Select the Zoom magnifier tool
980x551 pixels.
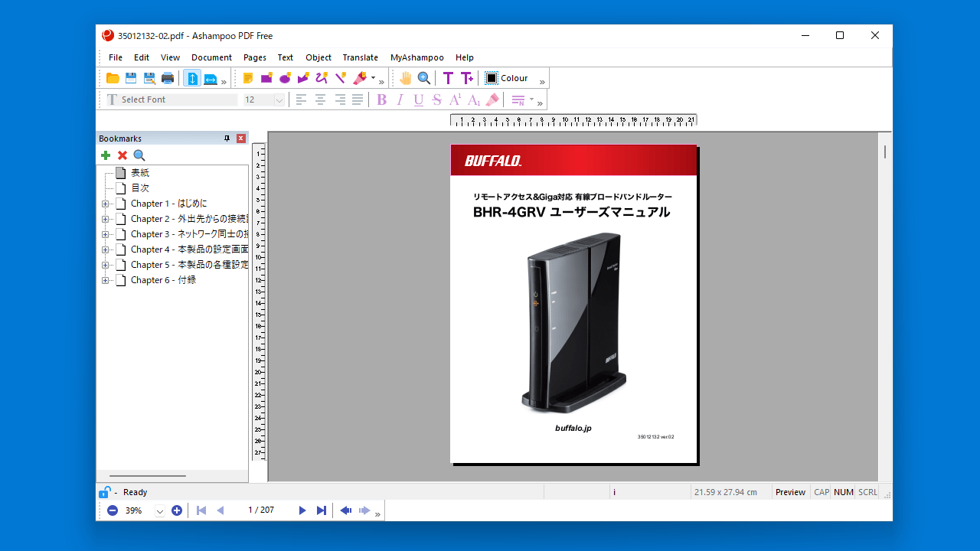tap(424, 78)
